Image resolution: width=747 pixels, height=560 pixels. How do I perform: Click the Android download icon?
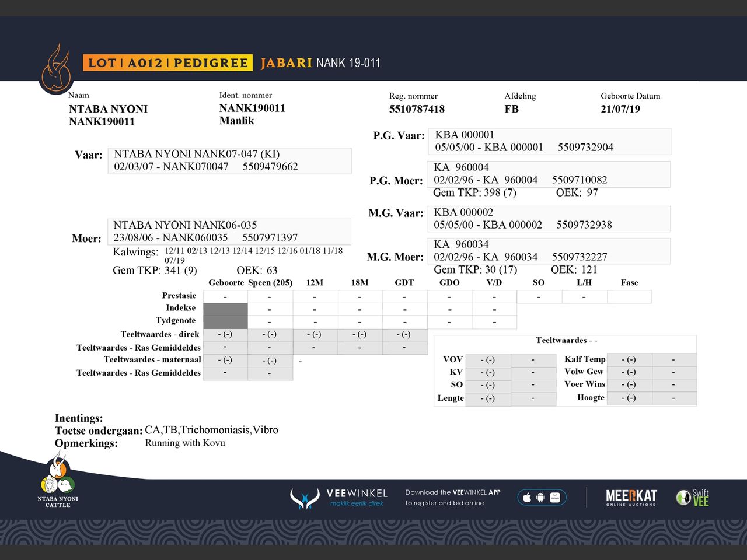(541, 498)
